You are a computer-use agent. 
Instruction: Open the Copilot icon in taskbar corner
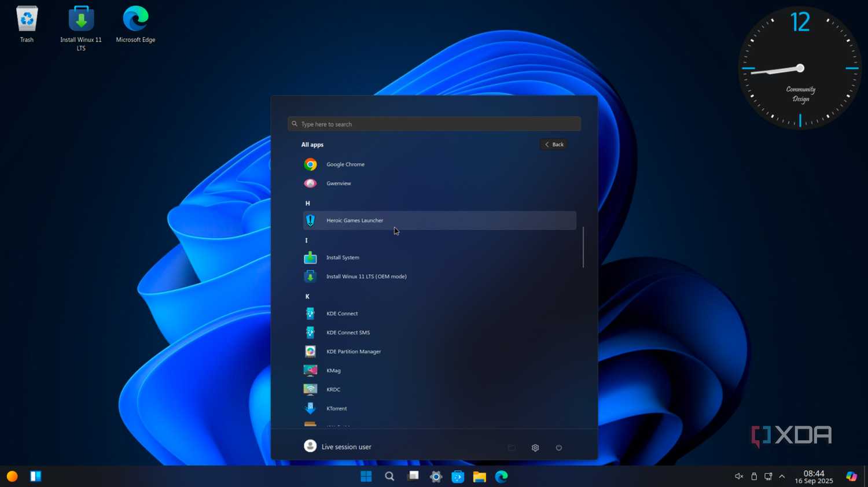click(x=851, y=476)
